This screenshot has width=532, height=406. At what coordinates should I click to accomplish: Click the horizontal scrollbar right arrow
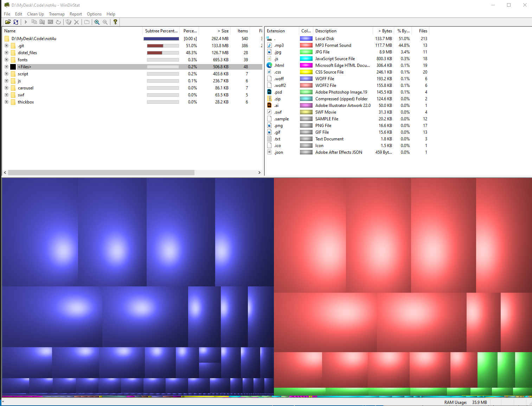tap(259, 172)
